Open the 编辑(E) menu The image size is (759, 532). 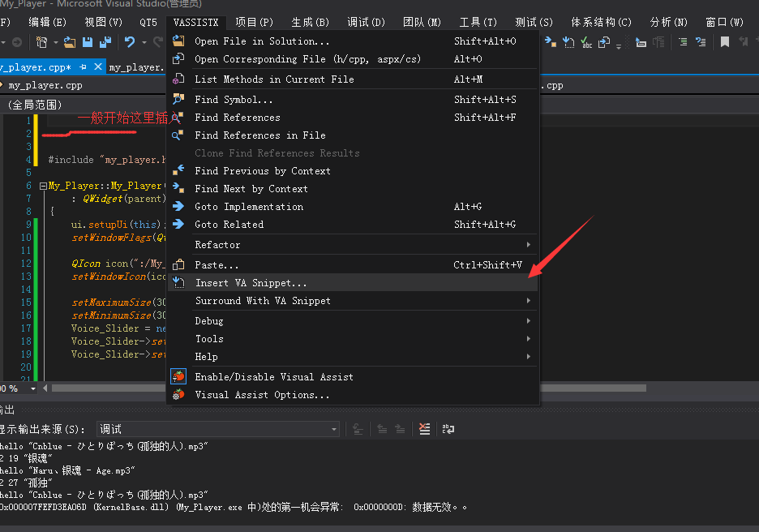(47, 22)
